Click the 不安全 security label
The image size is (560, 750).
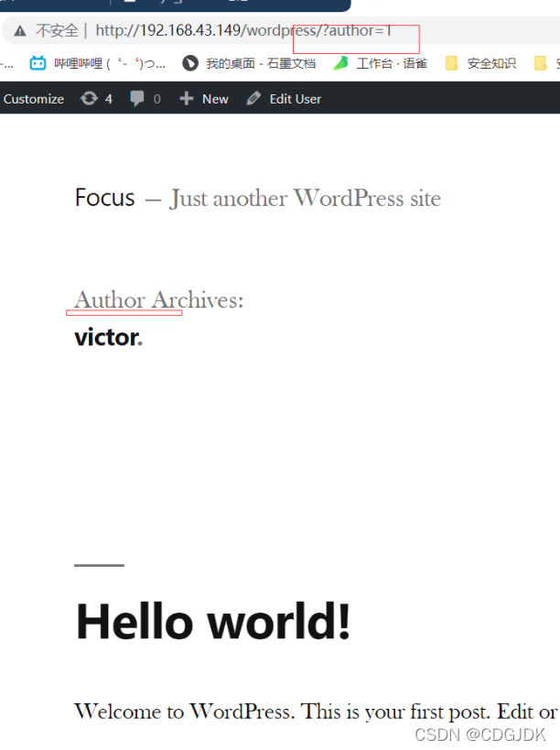coord(57,31)
